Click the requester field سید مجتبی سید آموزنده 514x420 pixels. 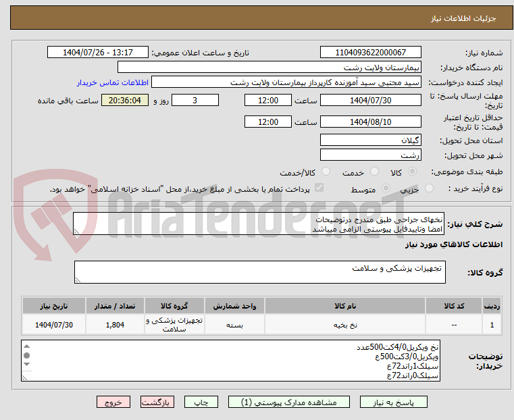pyautogui.click(x=286, y=82)
